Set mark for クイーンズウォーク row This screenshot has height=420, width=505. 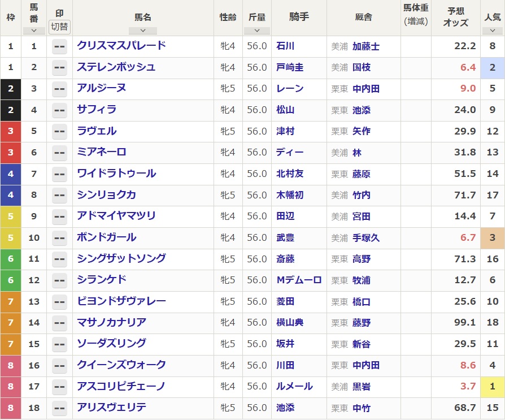[x=59, y=366]
